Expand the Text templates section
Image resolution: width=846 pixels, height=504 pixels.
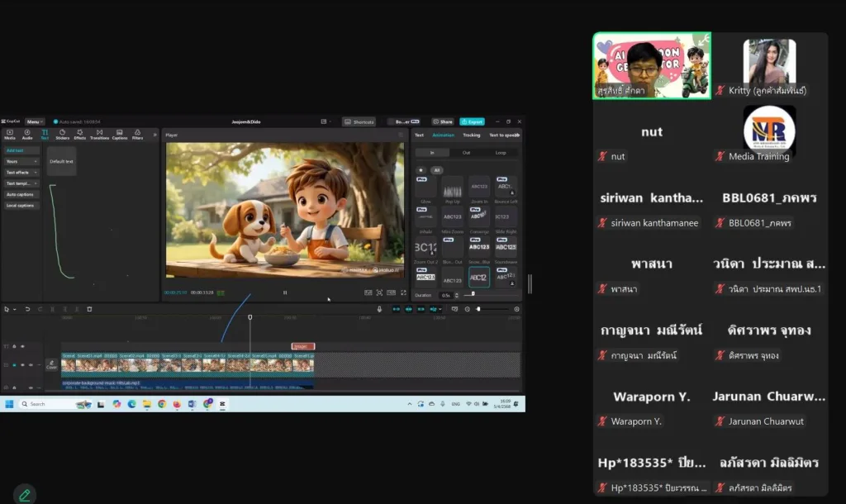pos(21,183)
